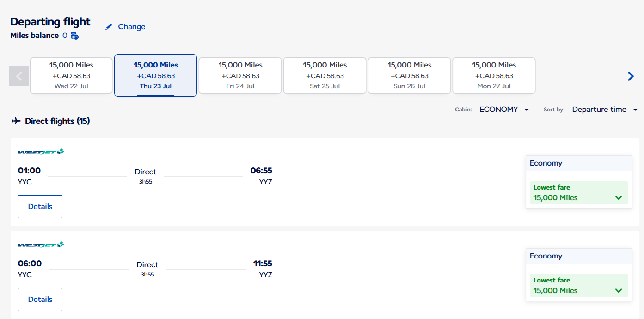Click the Departing flight heading
This screenshot has height=319, width=644.
[50, 22]
